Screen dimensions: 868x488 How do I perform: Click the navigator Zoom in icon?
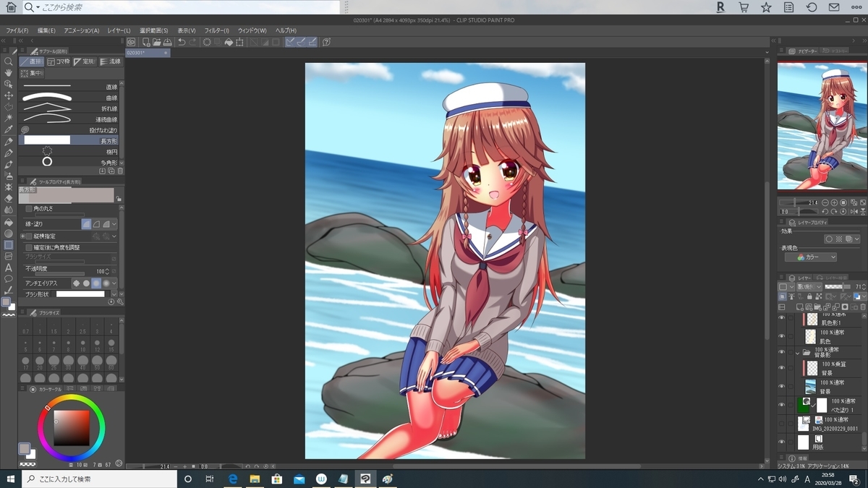834,202
